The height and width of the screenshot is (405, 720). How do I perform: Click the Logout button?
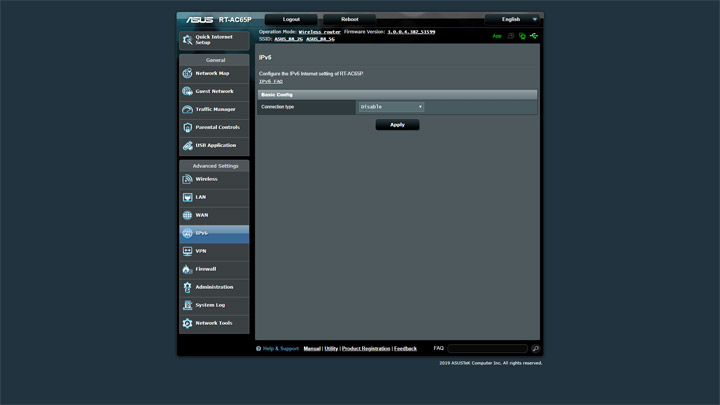click(291, 19)
